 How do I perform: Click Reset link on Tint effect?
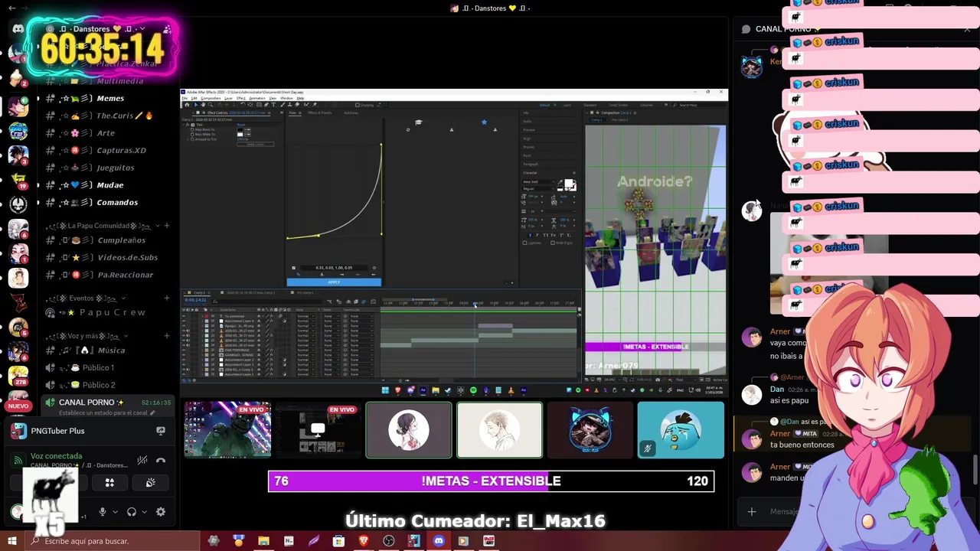(241, 125)
